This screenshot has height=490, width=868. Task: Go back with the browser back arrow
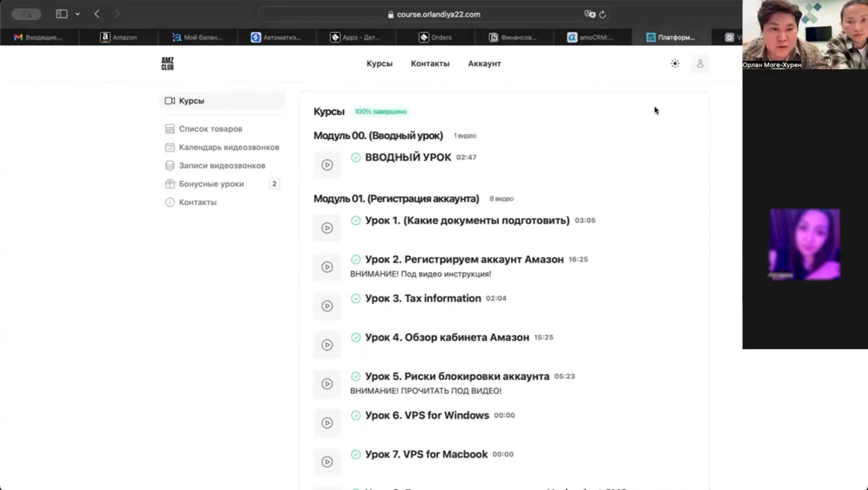[97, 14]
